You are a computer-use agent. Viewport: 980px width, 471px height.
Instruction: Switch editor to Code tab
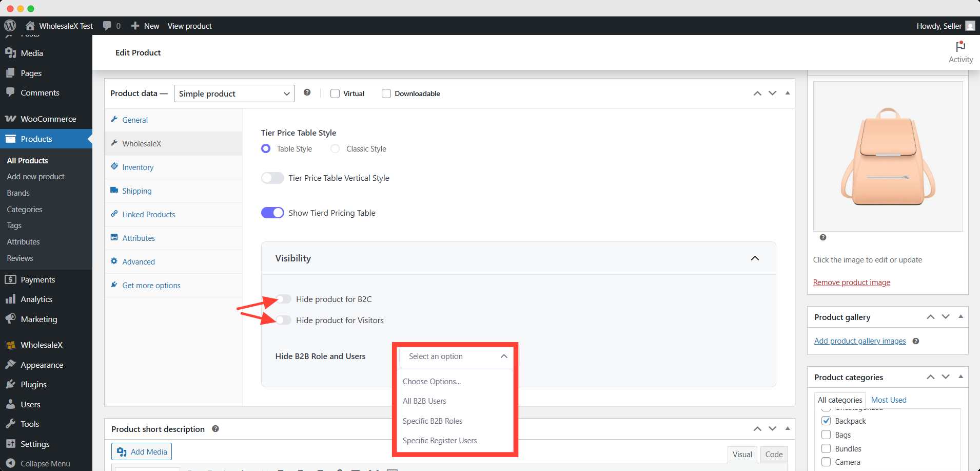click(774, 454)
